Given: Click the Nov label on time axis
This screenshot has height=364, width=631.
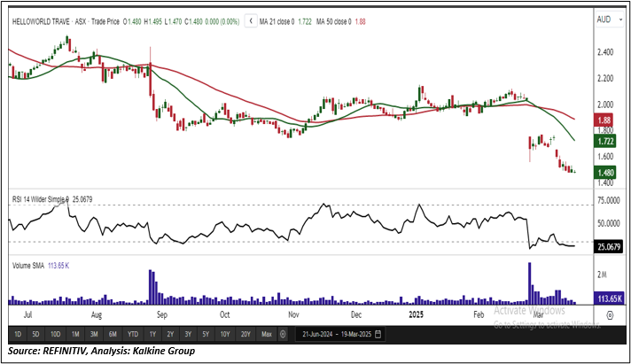Looking at the screenshot, I should [293, 314].
